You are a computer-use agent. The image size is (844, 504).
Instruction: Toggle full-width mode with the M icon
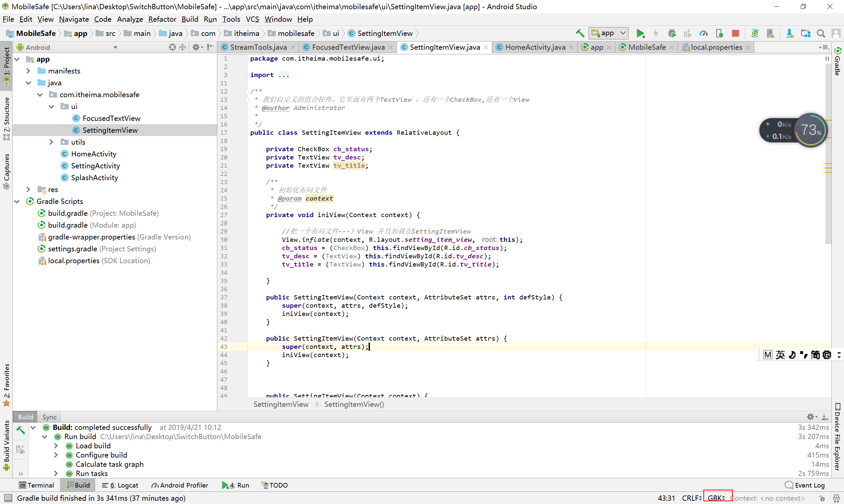coord(768,355)
